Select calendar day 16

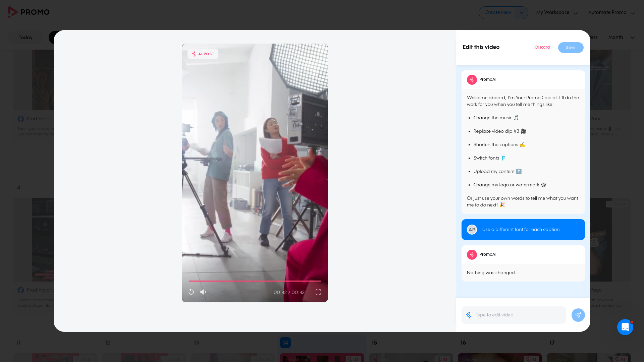tap(463, 343)
